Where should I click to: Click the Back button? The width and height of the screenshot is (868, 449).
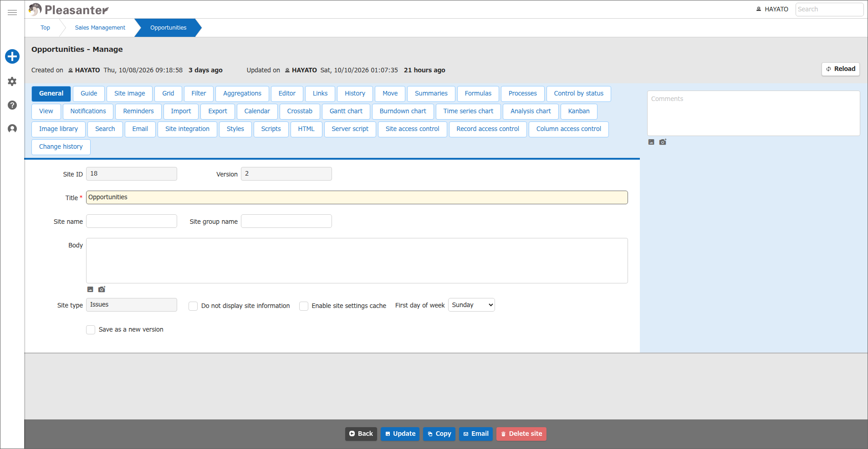click(x=361, y=434)
